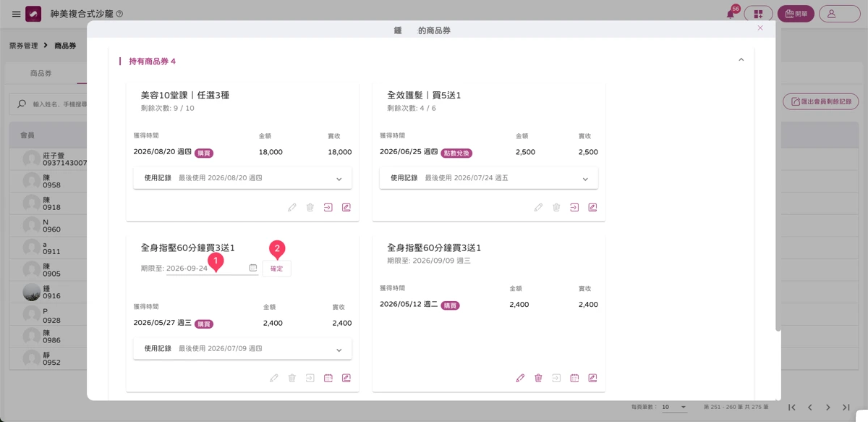Trash icon on card bought 2026/05/27

point(292,379)
